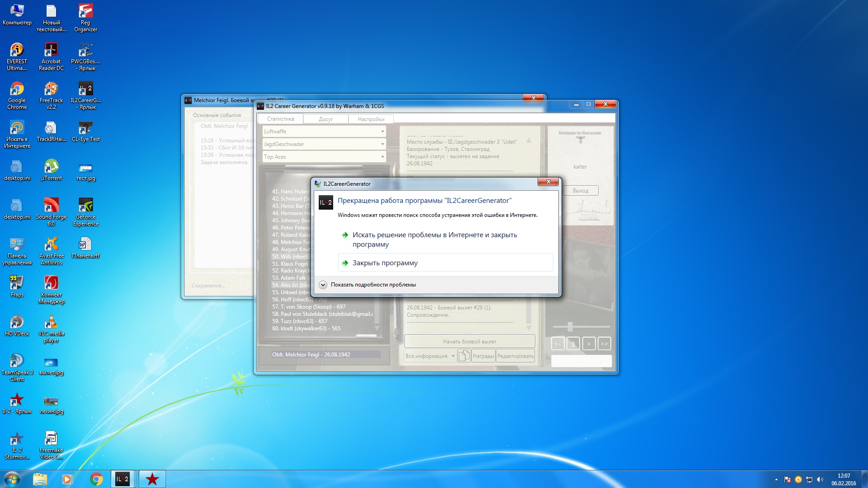
Task: Click Закрыть программу in the crash dialog
Action: [385, 263]
